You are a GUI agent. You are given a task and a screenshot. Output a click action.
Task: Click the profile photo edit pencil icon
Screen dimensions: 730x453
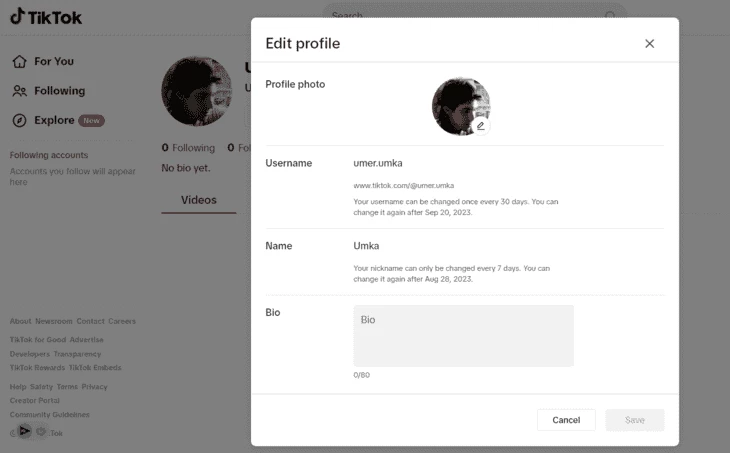[480, 126]
